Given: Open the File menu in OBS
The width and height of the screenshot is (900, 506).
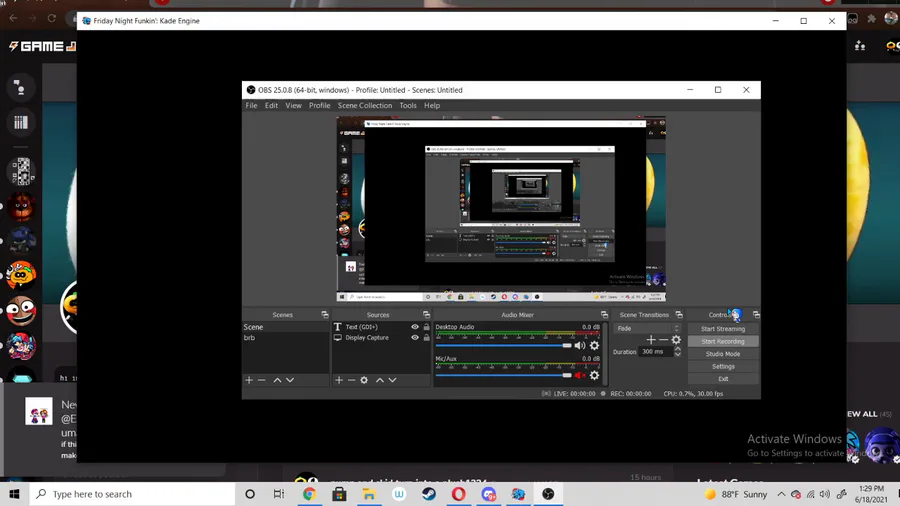Looking at the screenshot, I should coord(251,106).
